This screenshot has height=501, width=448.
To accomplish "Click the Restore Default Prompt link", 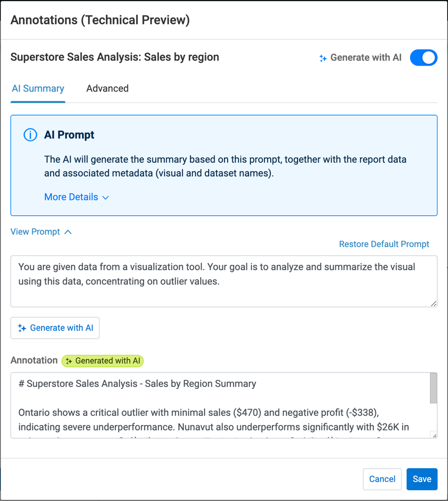I will [384, 244].
